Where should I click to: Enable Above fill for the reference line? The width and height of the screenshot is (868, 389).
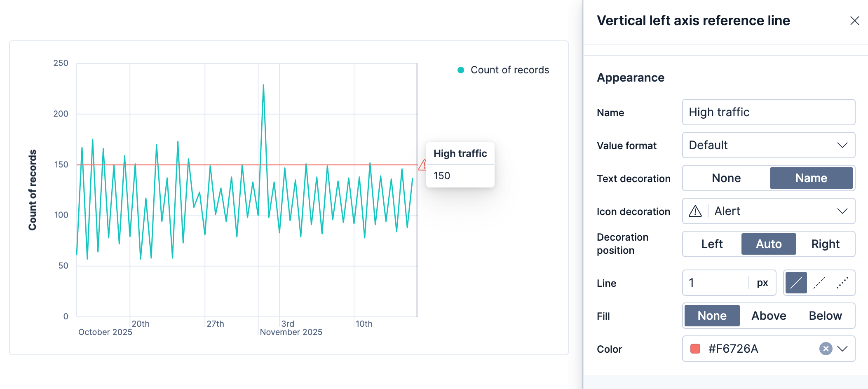(x=768, y=315)
